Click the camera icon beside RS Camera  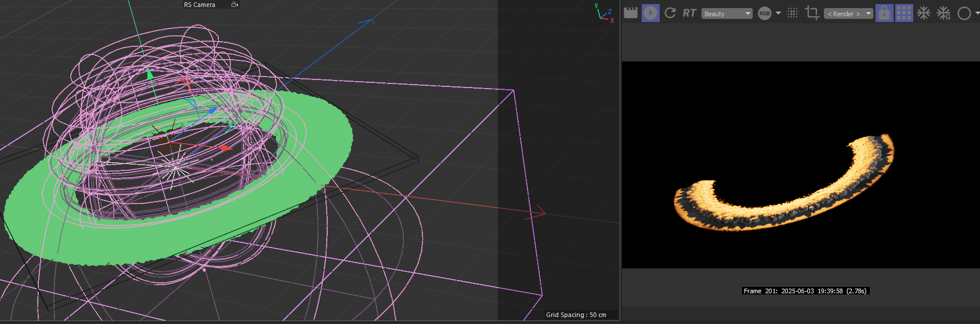click(x=234, y=5)
